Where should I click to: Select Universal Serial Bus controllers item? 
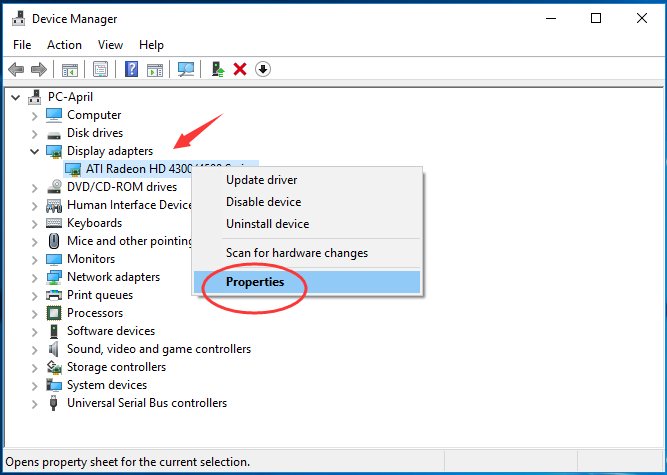click(146, 403)
